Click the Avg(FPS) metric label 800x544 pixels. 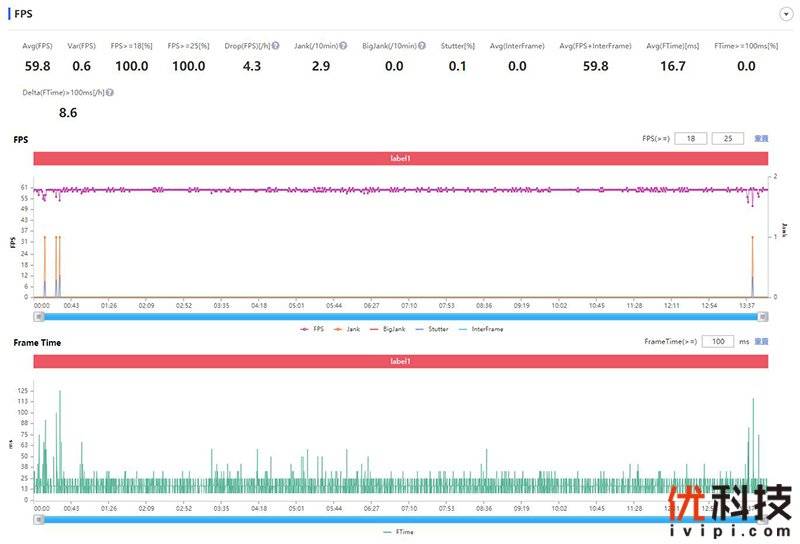[x=37, y=46]
